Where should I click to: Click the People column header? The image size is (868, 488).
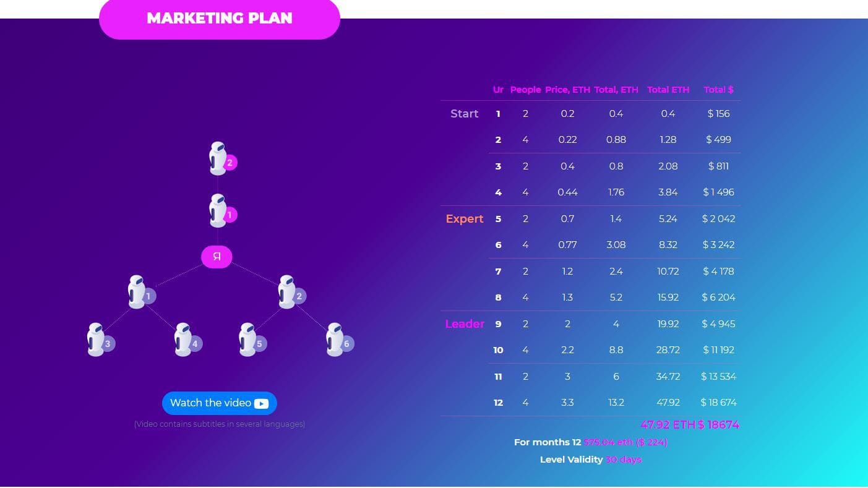525,90
